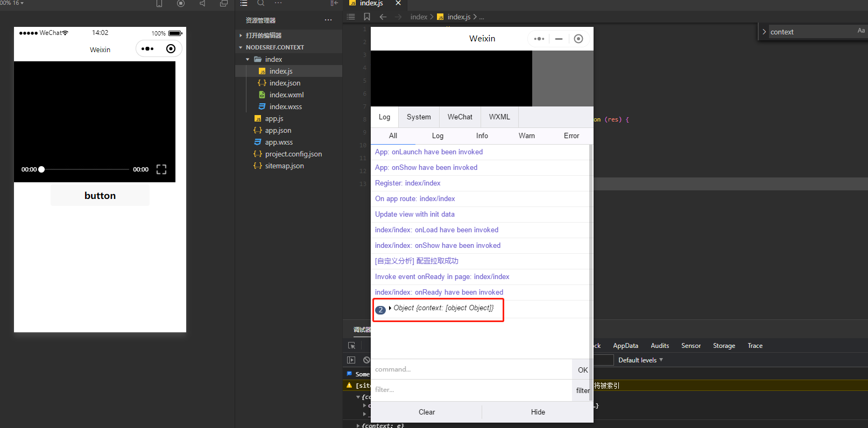This screenshot has height=428, width=868.
Task: Expand the 打开的编辑器 section
Action: 263,35
